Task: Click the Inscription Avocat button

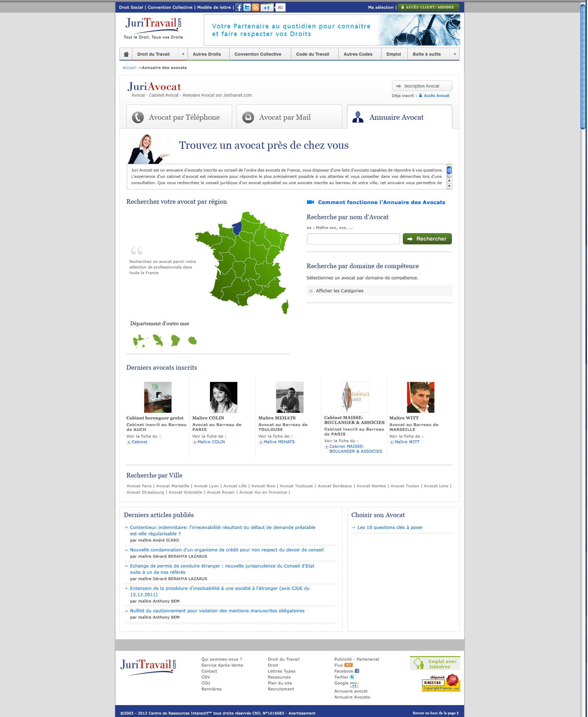Action: coord(422,86)
